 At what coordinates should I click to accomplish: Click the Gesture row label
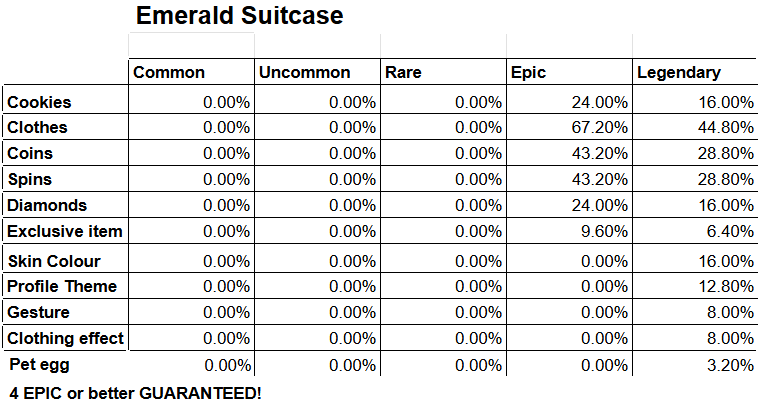click(x=38, y=313)
